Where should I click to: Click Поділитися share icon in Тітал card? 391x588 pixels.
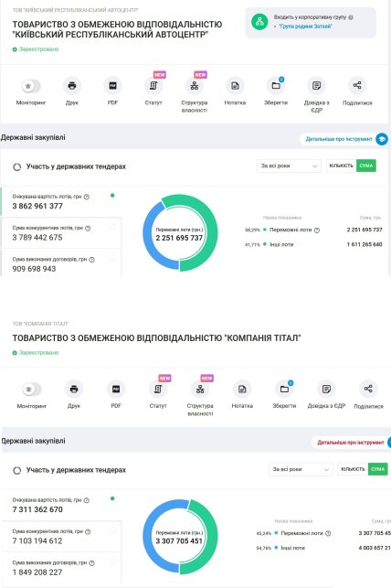368,389
